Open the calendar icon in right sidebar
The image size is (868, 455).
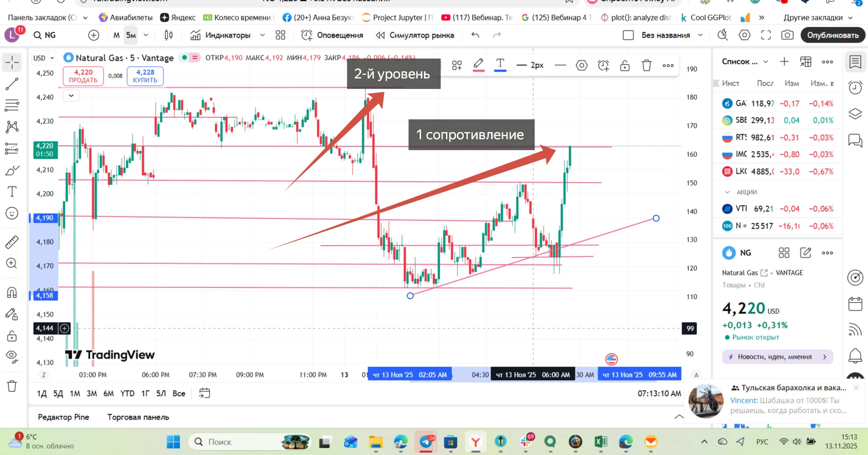pos(855,304)
